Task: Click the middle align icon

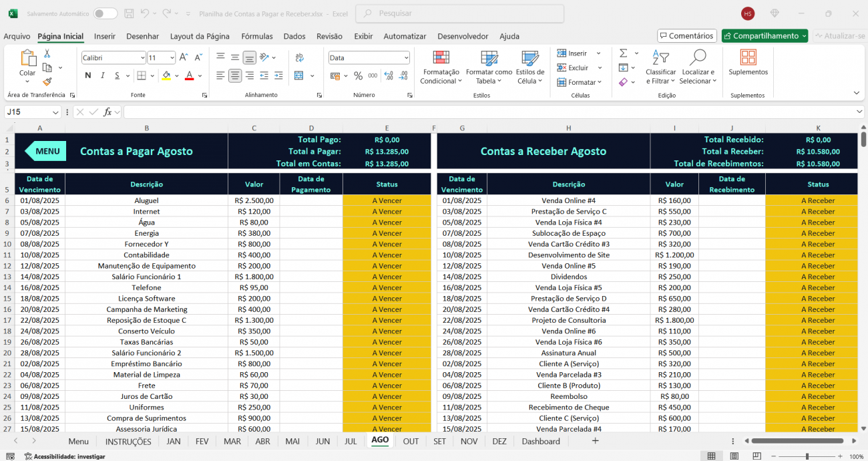Action: pos(235,57)
